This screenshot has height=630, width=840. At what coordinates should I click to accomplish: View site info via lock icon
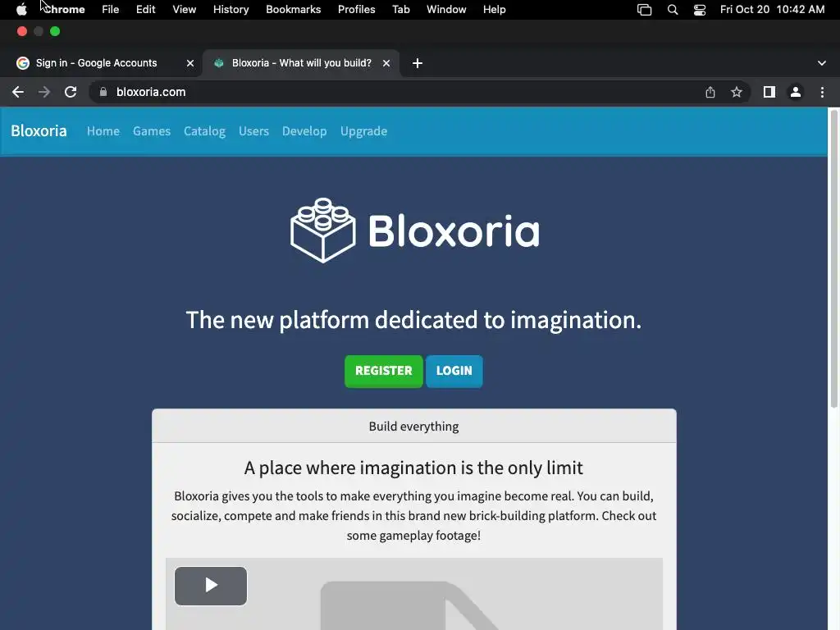(103, 92)
